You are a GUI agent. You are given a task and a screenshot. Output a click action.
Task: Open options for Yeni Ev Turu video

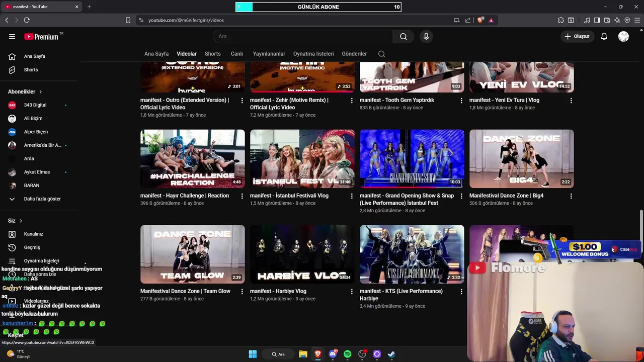point(571,101)
